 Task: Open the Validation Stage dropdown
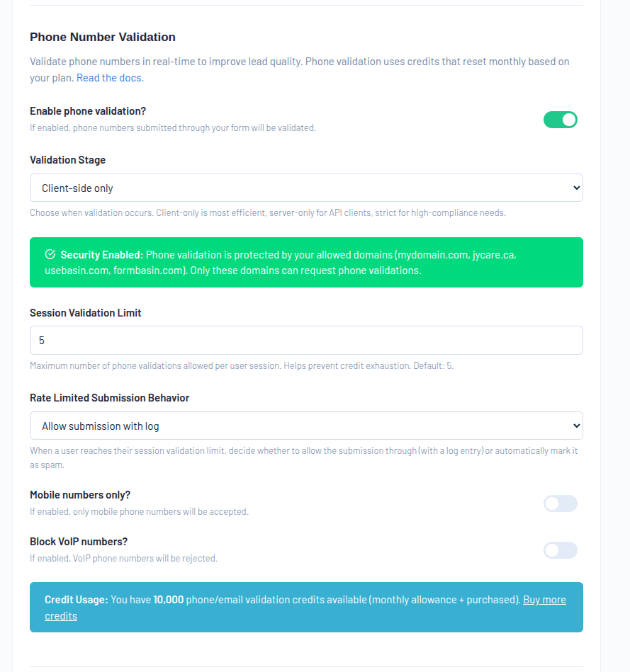[x=306, y=188]
